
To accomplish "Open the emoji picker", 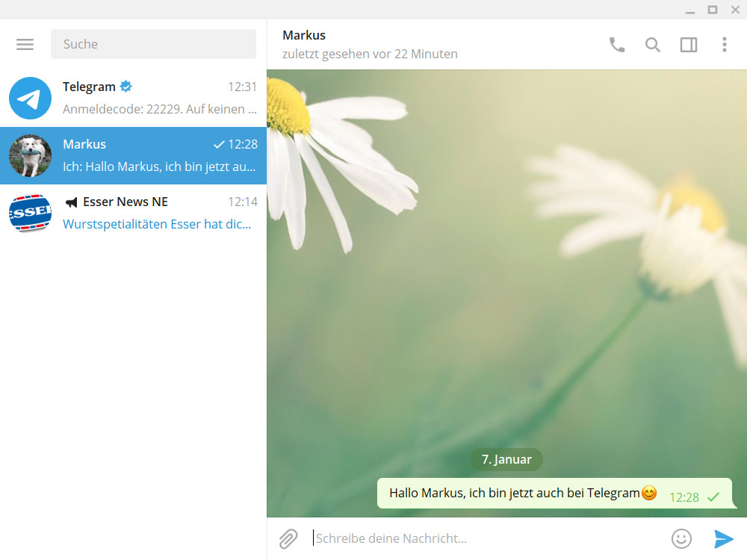I will [681, 538].
